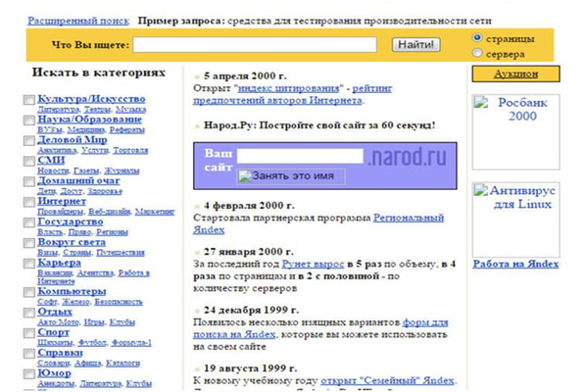Go to the Деловой Мир category
The image size is (588, 392).
coord(72,140)
